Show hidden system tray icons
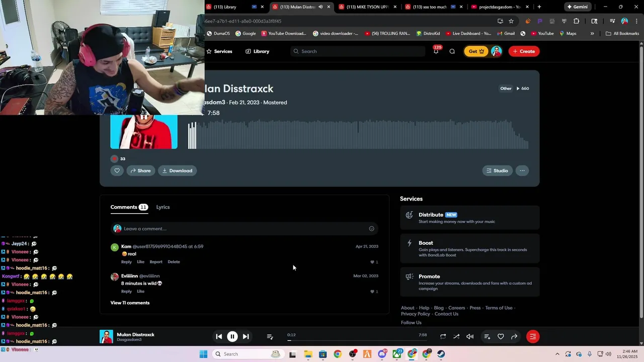This screenshot has width=644, height=362. 557,354
